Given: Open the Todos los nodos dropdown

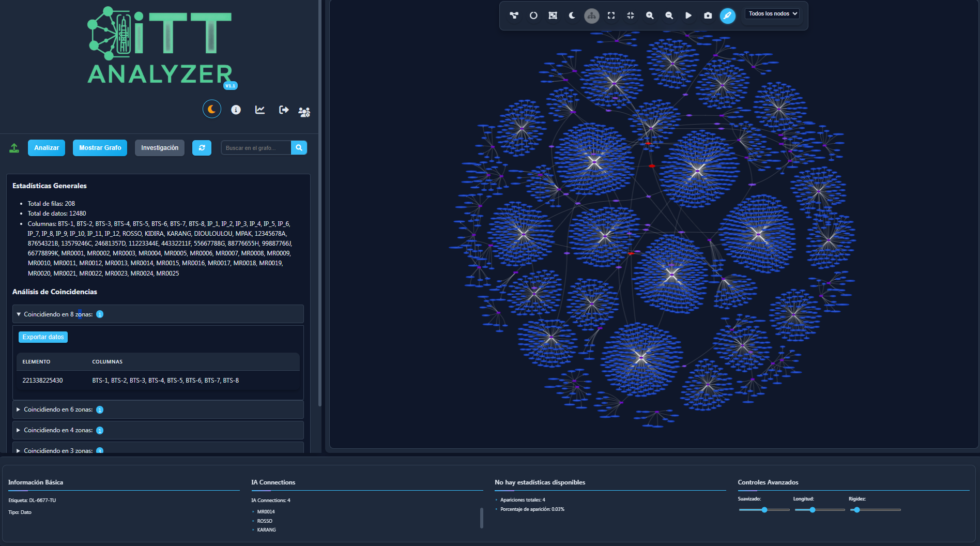Looking at the screenshot, I should (772, 14).
